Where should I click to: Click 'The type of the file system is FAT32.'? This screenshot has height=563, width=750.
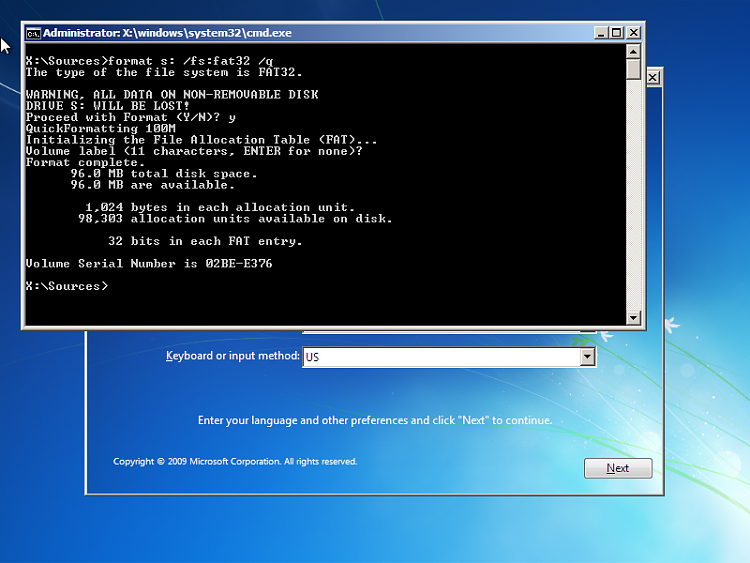click(164, 72)
